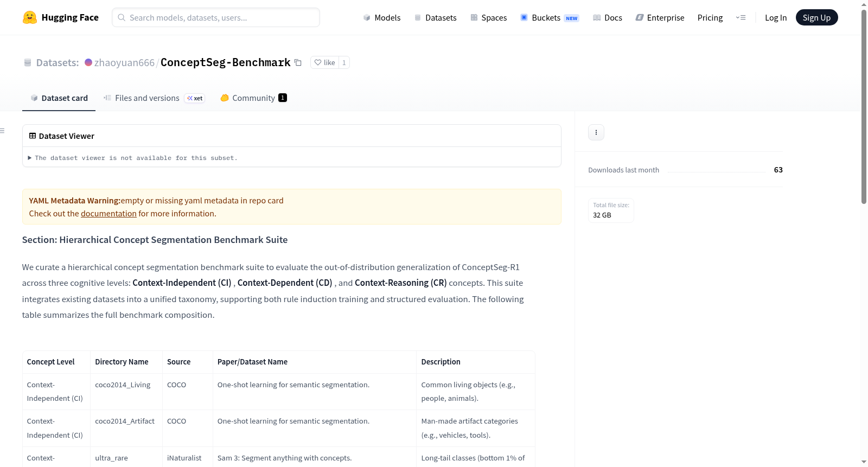Open the Community tab
Screen dimensions: 868x467
click(x=253, y=98)
